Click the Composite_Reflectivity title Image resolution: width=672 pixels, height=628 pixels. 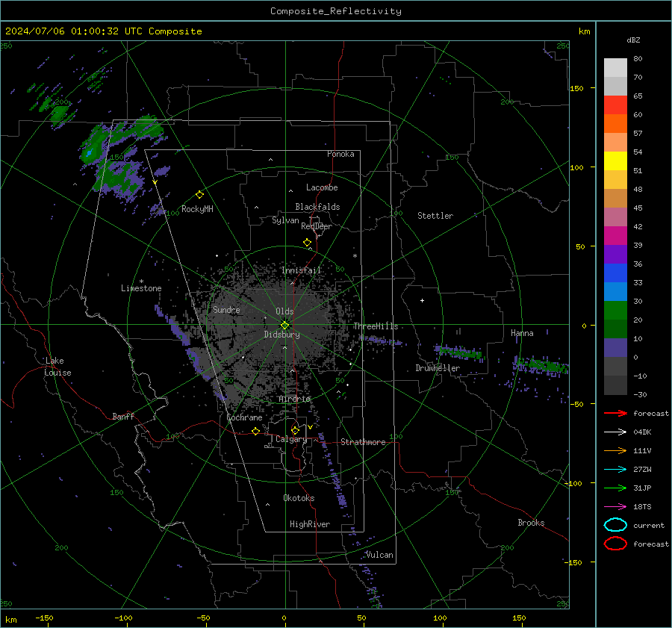click(335, 11)
